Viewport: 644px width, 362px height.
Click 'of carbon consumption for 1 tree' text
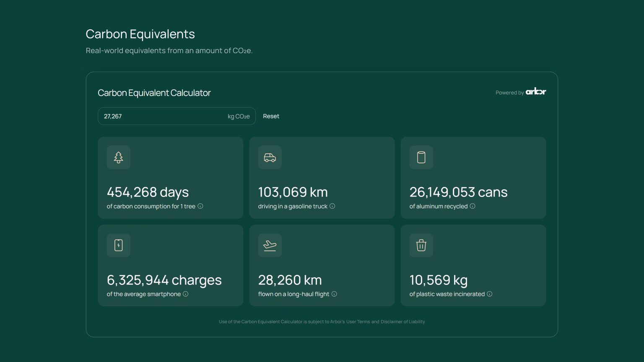click(151, 206)
